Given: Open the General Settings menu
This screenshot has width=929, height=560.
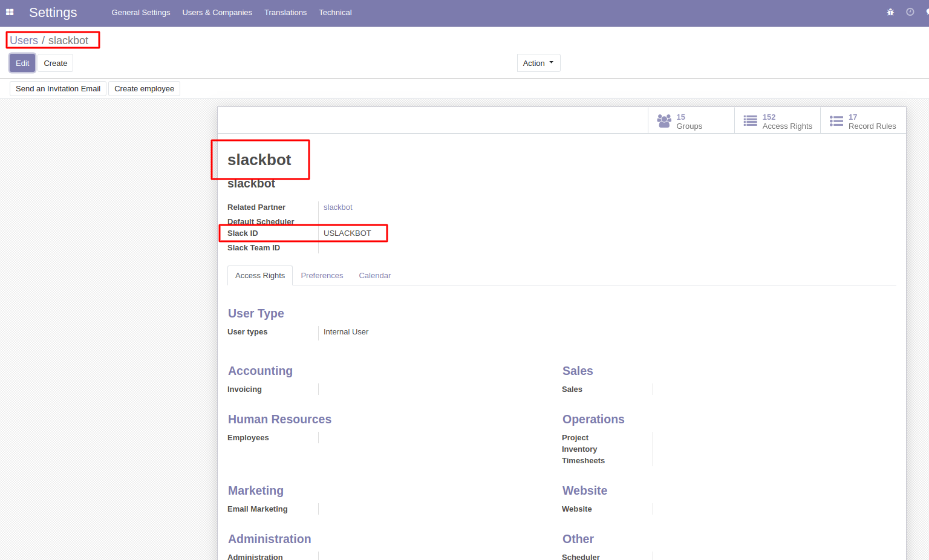Looking at the screenshot, I should pos(140,13).
